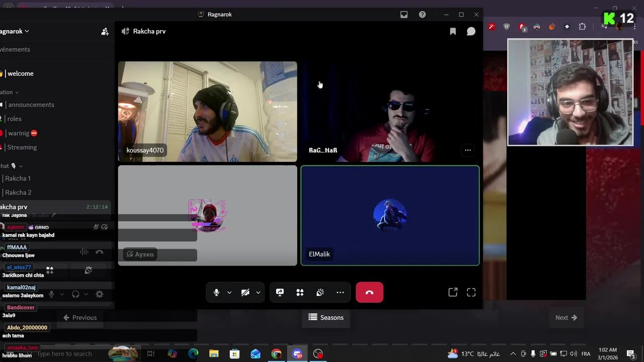The width and height of the screenshot is (644, 362).
Task: Toggle mute in bottom user panel
Action: pyautogui.click(x=51, y=294)
